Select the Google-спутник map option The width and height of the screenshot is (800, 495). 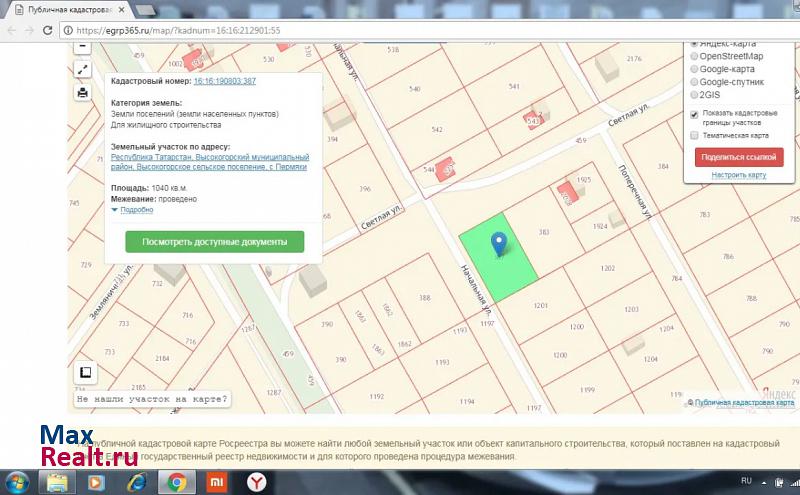coord(695,82)
